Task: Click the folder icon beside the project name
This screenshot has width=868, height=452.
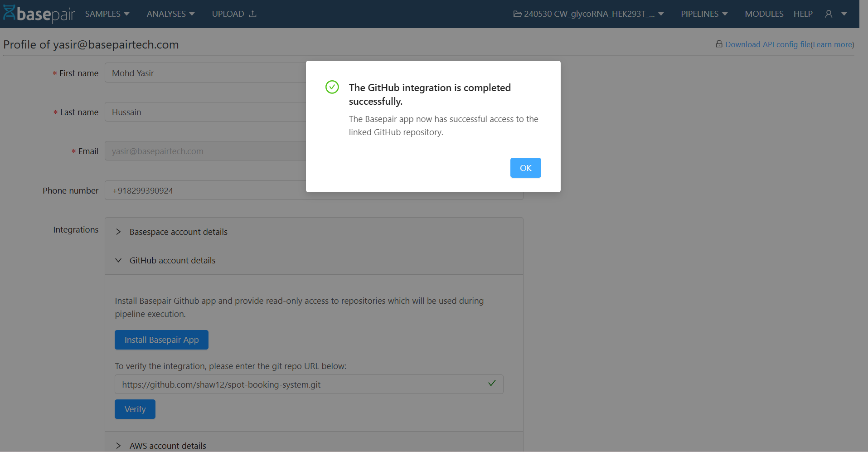Action: click(517, 14)
